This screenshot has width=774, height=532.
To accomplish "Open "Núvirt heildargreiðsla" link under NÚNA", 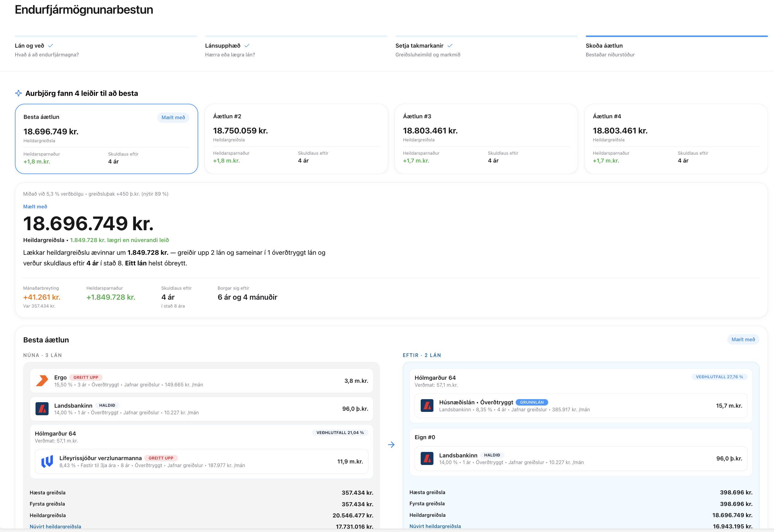I will click(55, 526).
